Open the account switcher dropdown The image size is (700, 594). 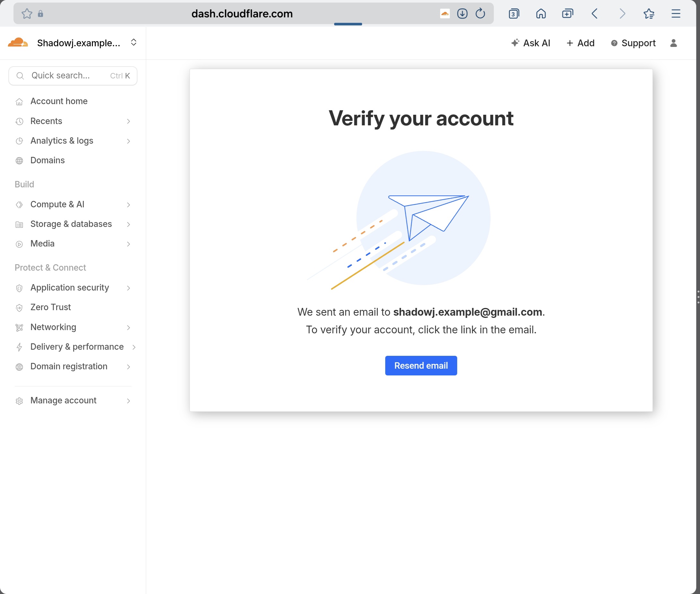click(x=134, y=42)
